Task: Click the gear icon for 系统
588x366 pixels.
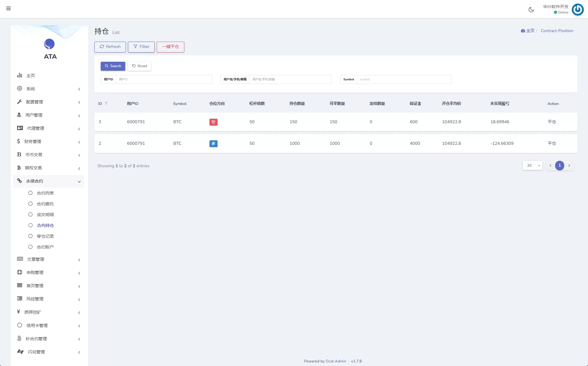Action: pos(20,88)
